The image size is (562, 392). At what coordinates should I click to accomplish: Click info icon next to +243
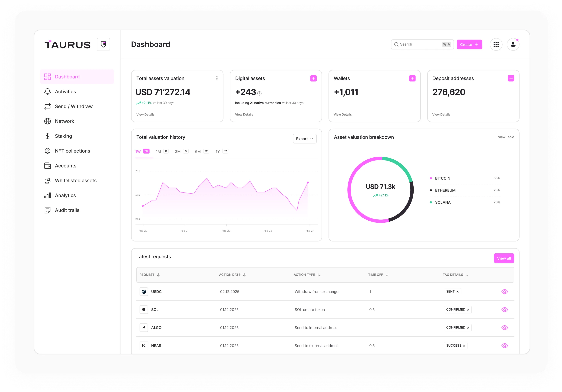pyautogui.click(x=260, y=93)
